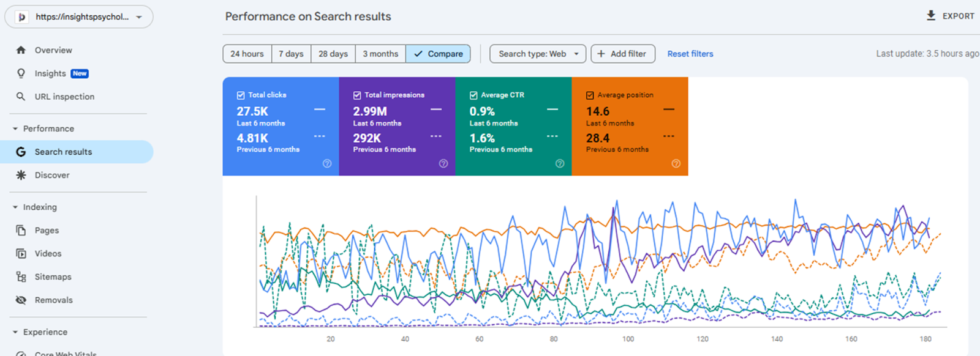Select the 28 days date range

[x=333, y=54]
